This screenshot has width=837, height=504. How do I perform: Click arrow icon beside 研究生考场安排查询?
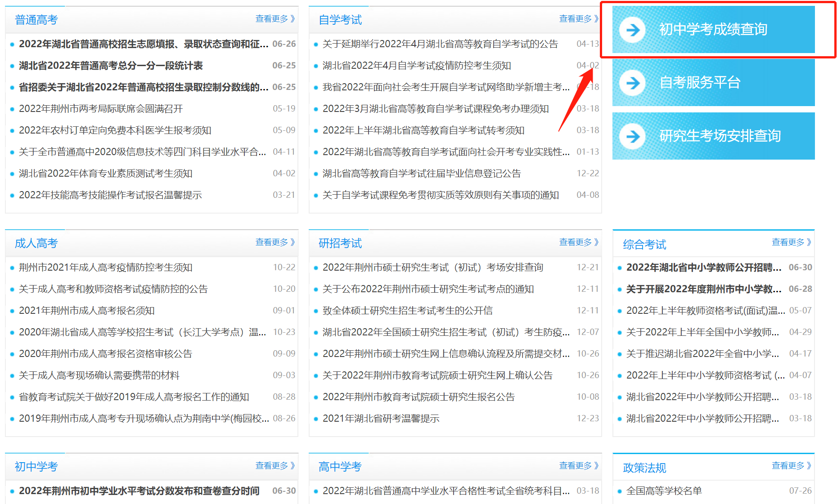(633, 136)
